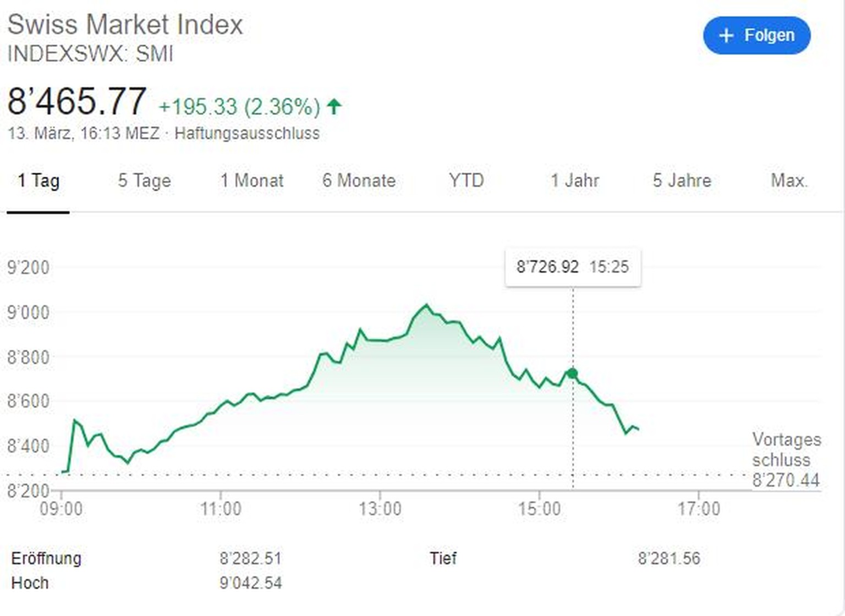
Task: Select the YTD time range
Action: pyautogui.click(x=466, y=181)
